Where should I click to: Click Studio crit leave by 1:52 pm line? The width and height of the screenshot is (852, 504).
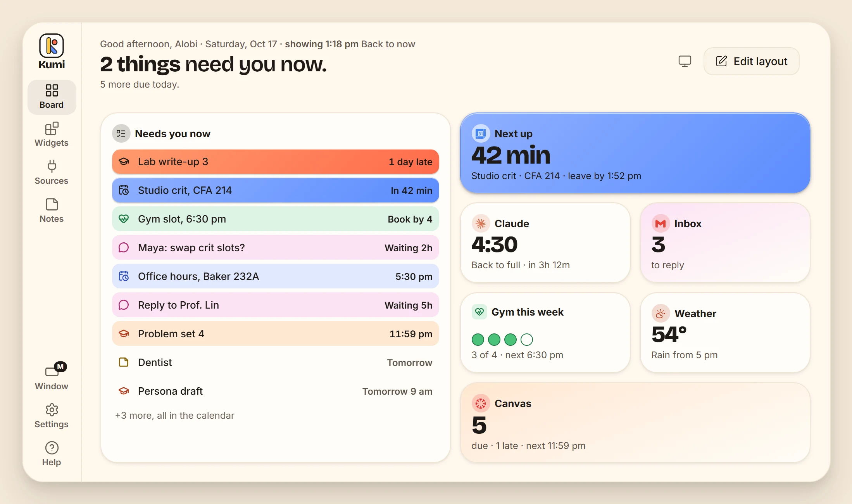[556, 176]
